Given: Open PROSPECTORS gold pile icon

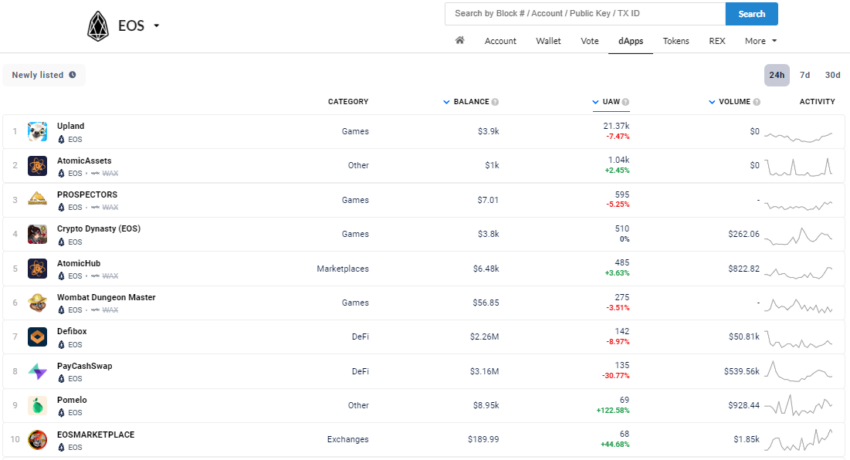Looking at the screenshot, I should pyautogui.click(x=37, y=200).
